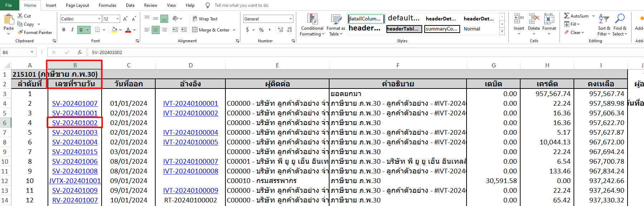The width and height of the screenshot is (644, 206).
Task: Open link IVT-20240100001
Action: tap(191, 103)
